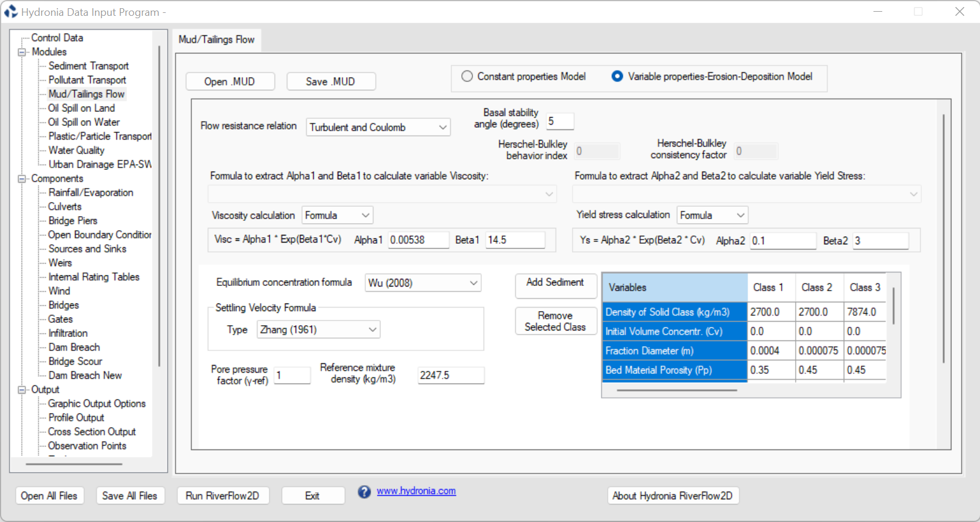The image size is (980, 522).
Task: Click About Hydronia RiverFlow2D button
Action: pyautogui.click(x=673, y=496)
